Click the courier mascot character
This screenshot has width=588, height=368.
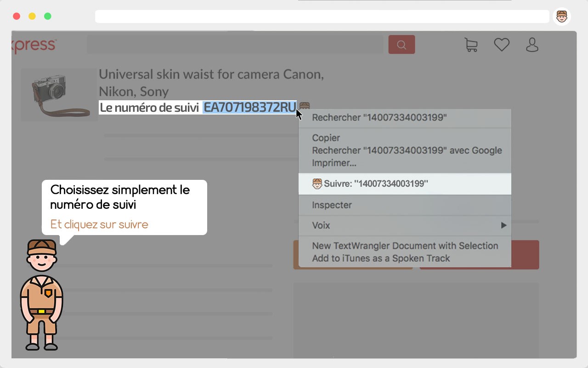(x=41, y=295)
